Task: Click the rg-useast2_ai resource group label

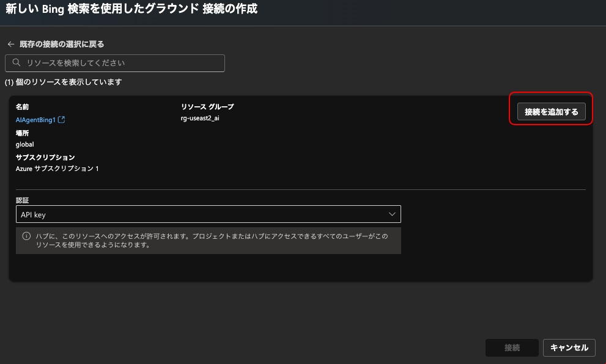Action: 200,118
